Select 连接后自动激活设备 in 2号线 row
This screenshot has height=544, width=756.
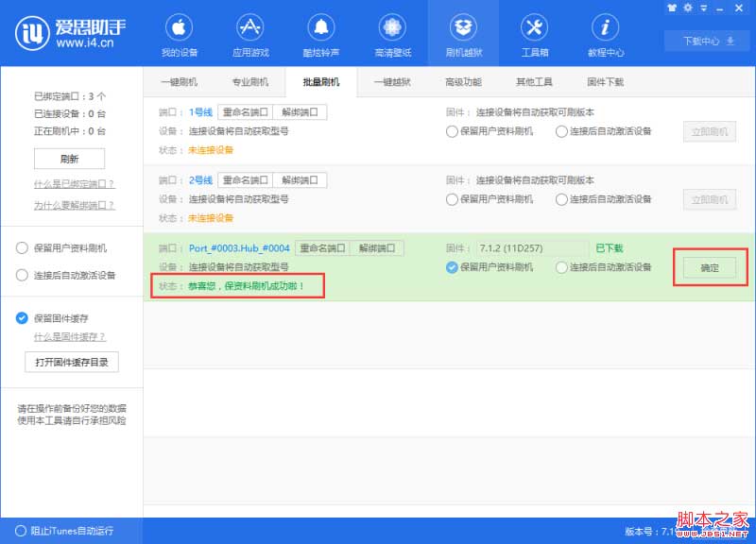[561, 199]
